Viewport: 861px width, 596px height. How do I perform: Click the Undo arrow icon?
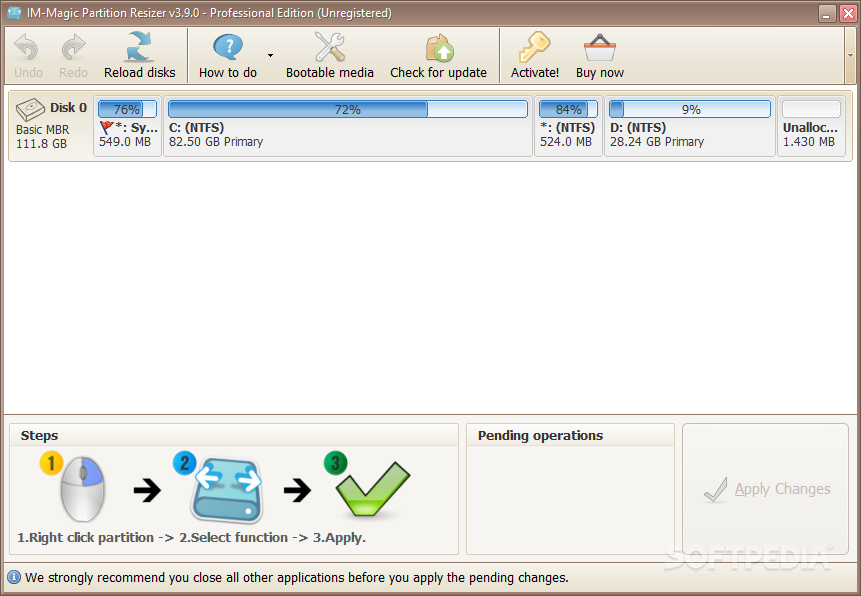(x=26, y=47)
